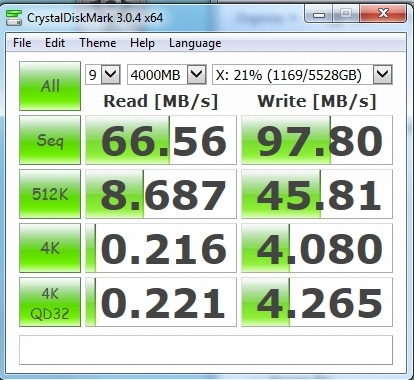Click the 4K QD32 read result 0.221

[161, 302]
